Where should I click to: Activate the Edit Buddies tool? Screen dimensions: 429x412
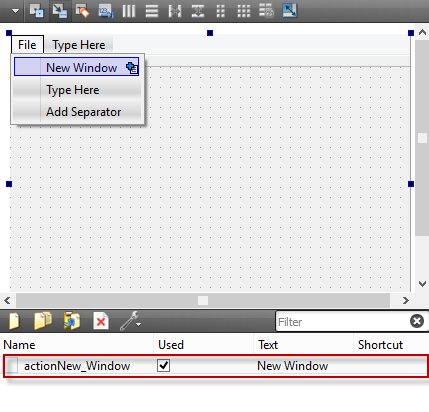[x=82, y=11]
